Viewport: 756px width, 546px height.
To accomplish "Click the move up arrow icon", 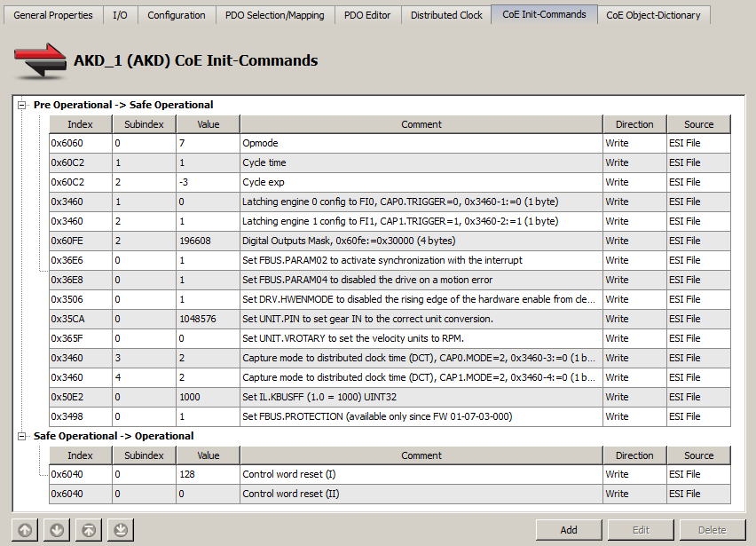I will pyautogui.click(x=25, y=530).
